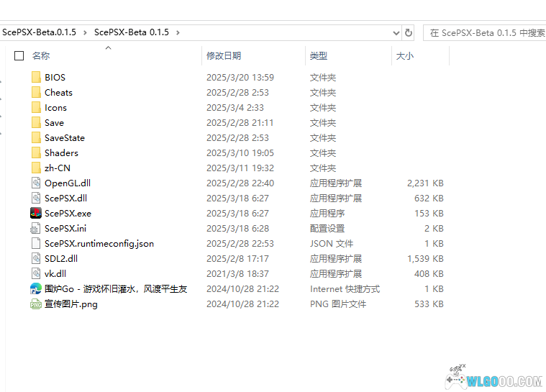The image size is (546, 392).
Task: Open the address bar history dropdown
Action: [396, 32]
